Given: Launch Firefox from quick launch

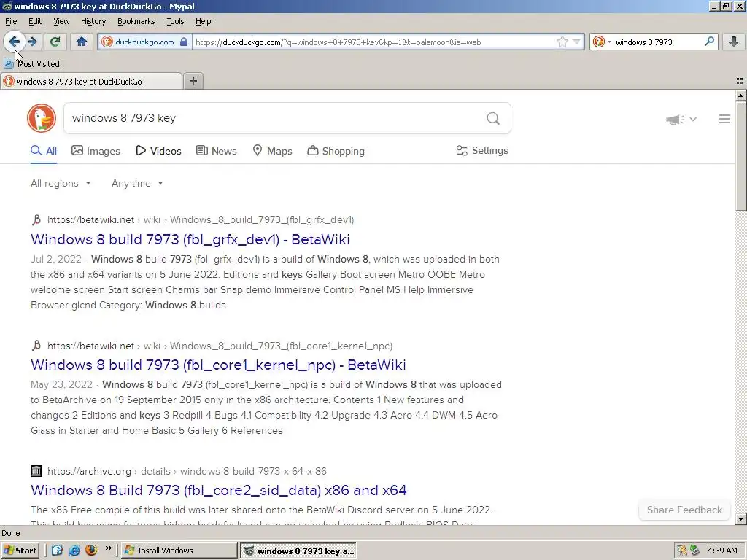Looking at the screenshot, I should 91,551.
